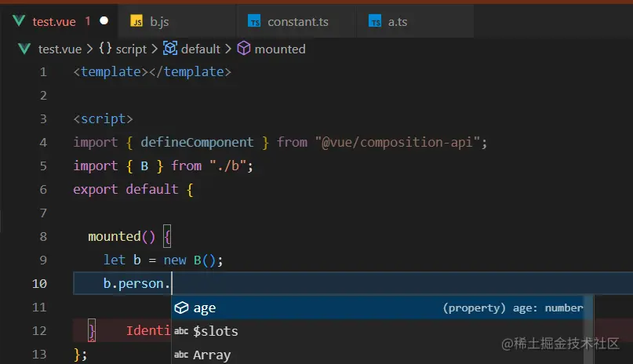633x364 pixels.
Task: Click line number 10 in the gutter
Action: click(39, 284)
